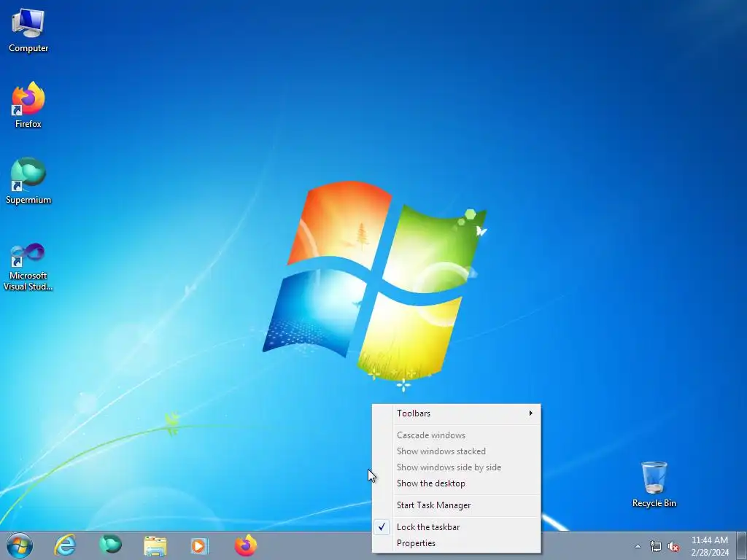The height and width of the screenshot is (560, 747).
Task: Open Windows Media Player from the taskbar
Action: 200,545
